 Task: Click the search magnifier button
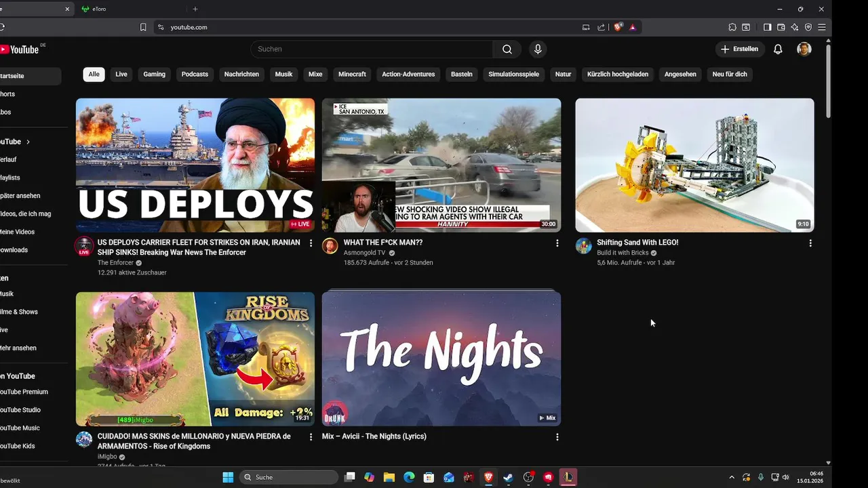pyautogui.click(x=507, y=49)
